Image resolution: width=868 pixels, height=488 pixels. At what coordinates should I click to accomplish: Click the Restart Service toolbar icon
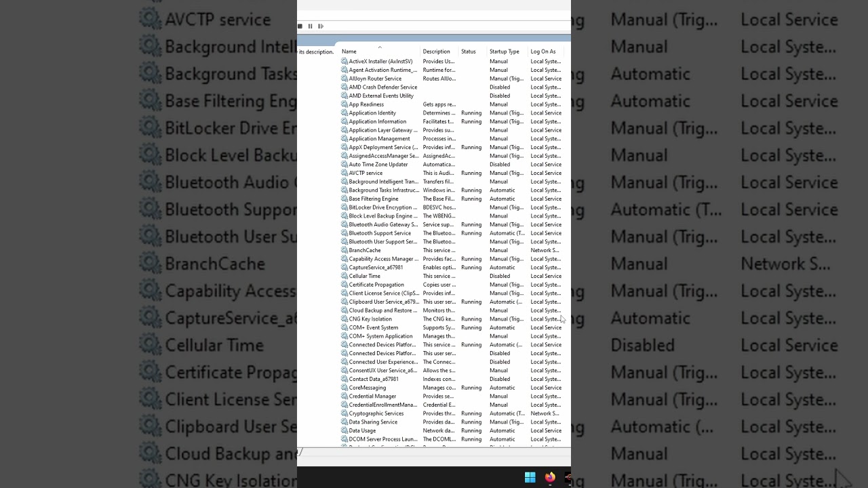321,26
